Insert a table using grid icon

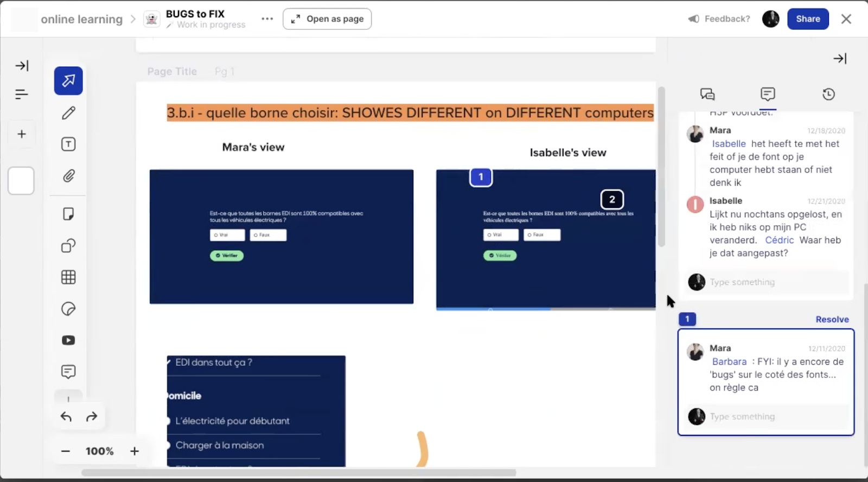click(x=68, y=277)
